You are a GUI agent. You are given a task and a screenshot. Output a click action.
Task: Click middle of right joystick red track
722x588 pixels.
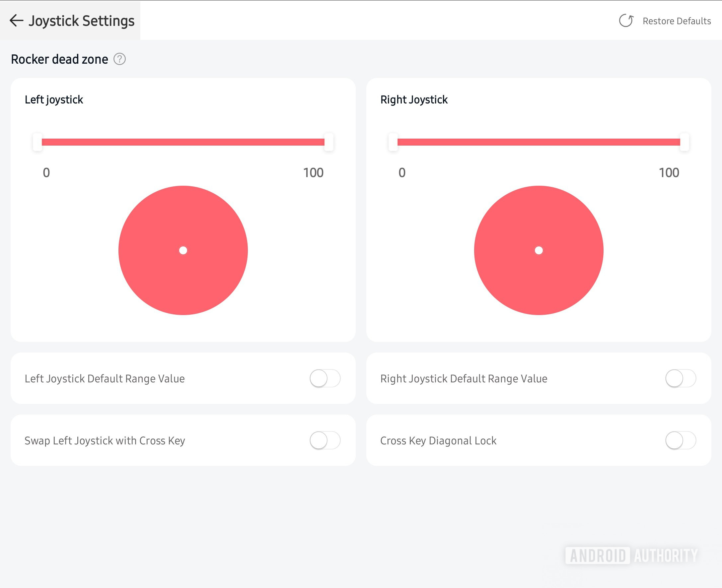539,142
